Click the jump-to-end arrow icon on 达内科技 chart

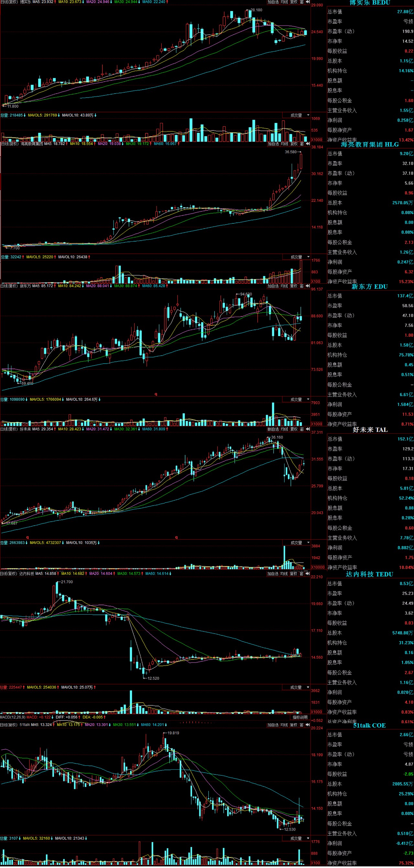tap(308, 574)
